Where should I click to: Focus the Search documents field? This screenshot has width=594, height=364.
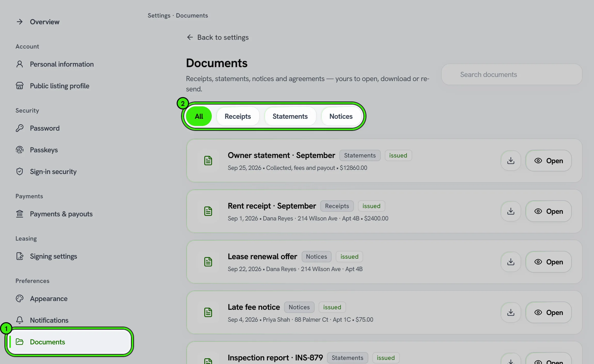coord(512,74)
